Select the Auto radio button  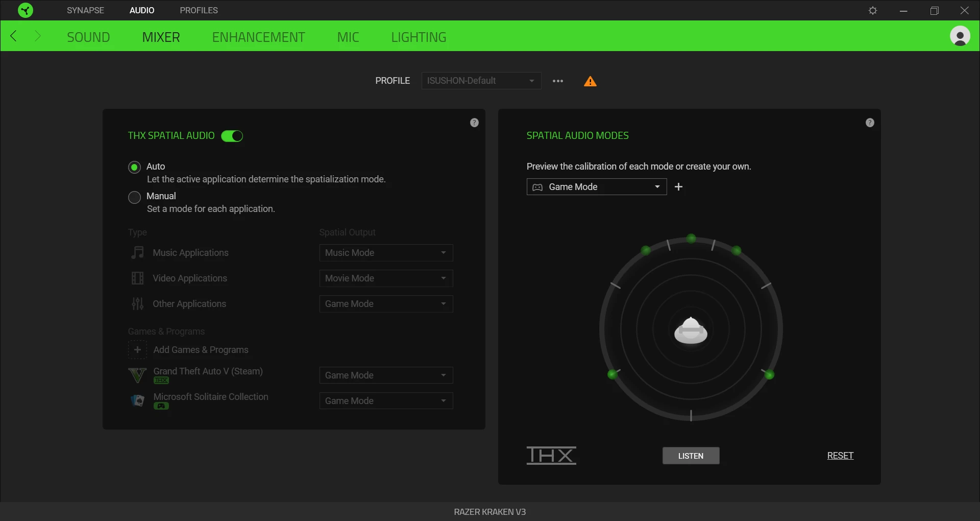pyautogui.click(x=134, y=167)
